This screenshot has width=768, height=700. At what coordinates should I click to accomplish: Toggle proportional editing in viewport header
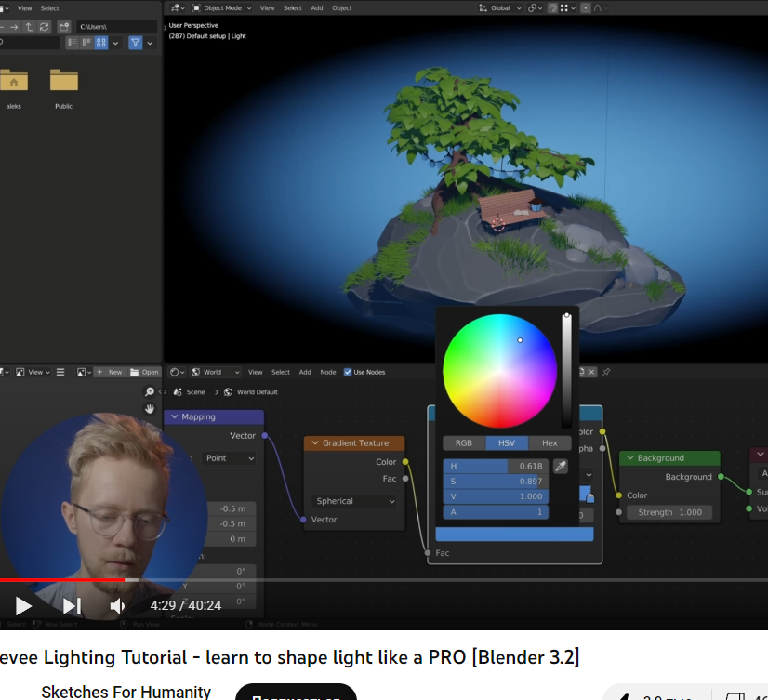coord(586,7)
